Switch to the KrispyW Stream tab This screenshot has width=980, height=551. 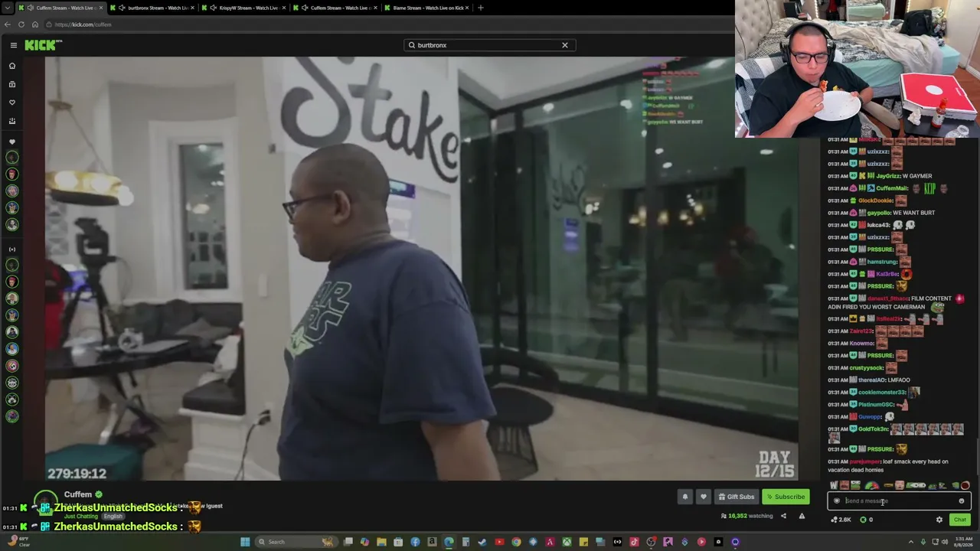[245, 8]
